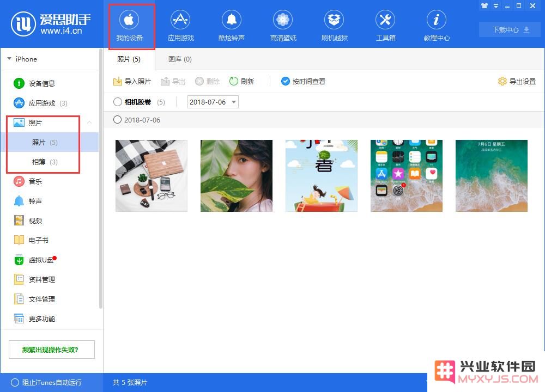Switch to 图库 (0) tab
Screen dimensions: 545x392
[180, 59]
